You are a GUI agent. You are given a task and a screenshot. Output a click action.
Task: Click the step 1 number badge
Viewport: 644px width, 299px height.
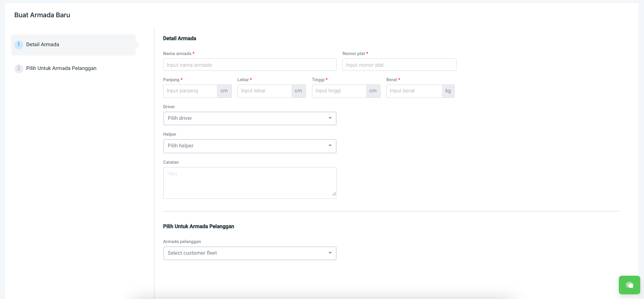19,45
